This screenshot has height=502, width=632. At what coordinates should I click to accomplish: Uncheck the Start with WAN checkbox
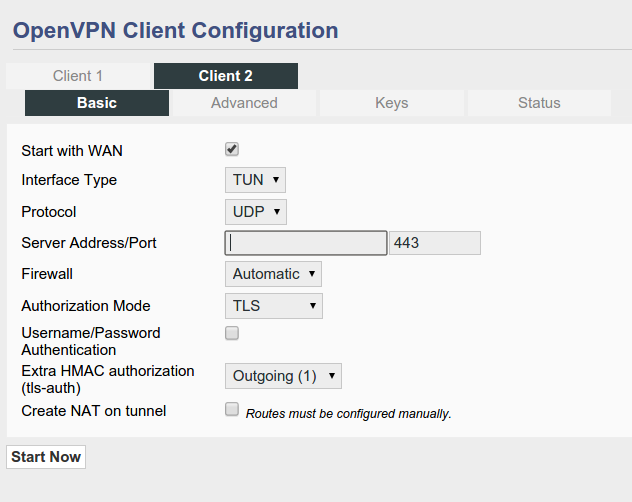coord(232,150)
